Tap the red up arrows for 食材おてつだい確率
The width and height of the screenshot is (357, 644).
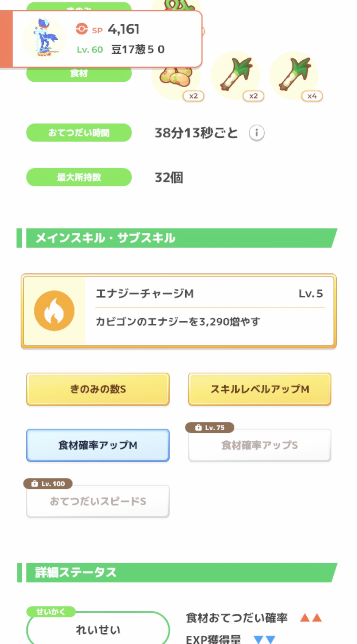click(x=311, y=618)
